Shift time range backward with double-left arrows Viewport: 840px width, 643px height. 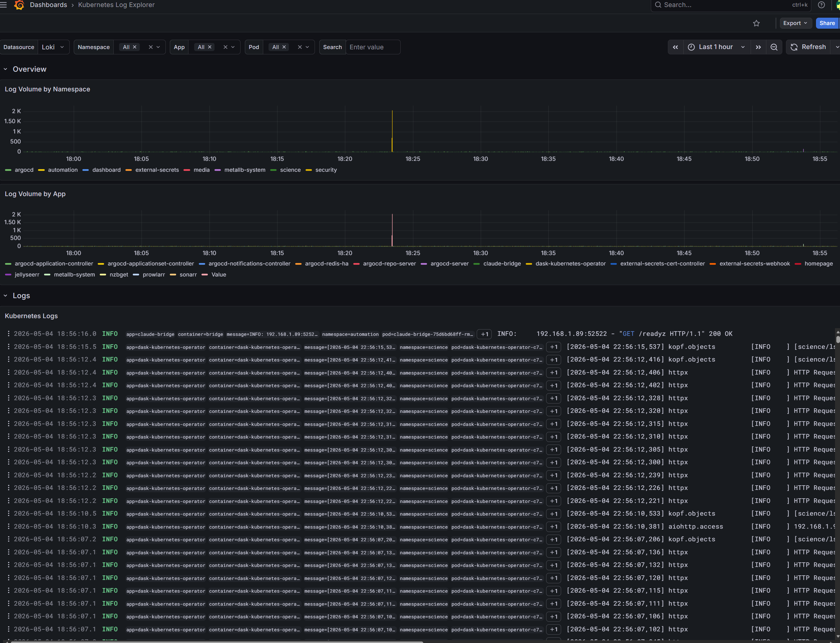[675, 47]
